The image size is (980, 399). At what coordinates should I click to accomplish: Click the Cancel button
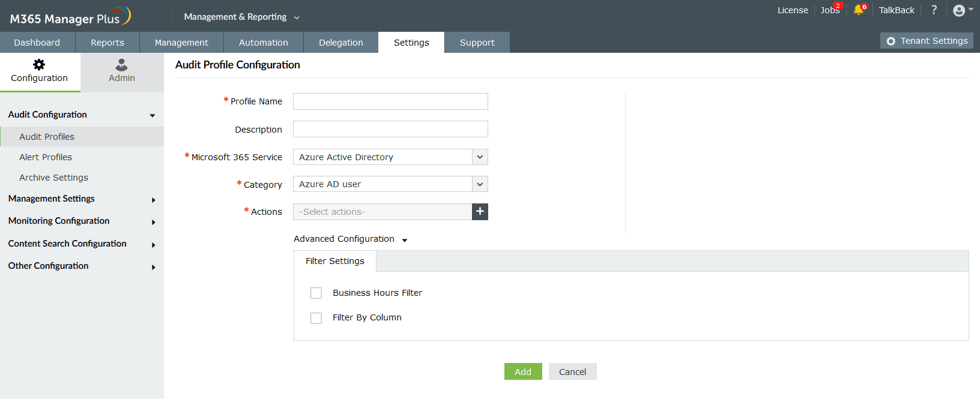coord(572,372)
